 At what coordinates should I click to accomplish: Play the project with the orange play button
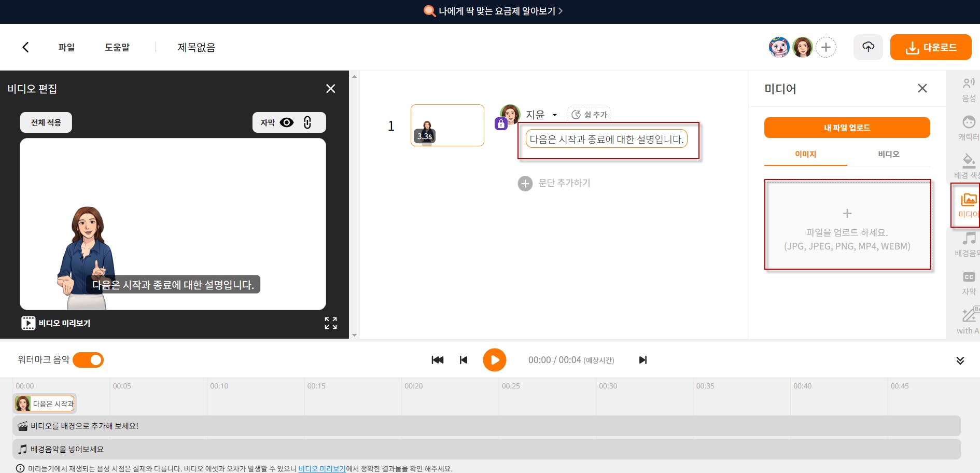[495, 360]
